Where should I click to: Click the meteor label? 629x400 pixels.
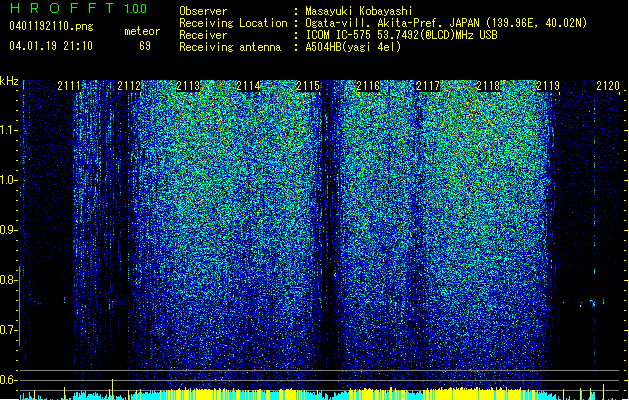pos(142,31)
